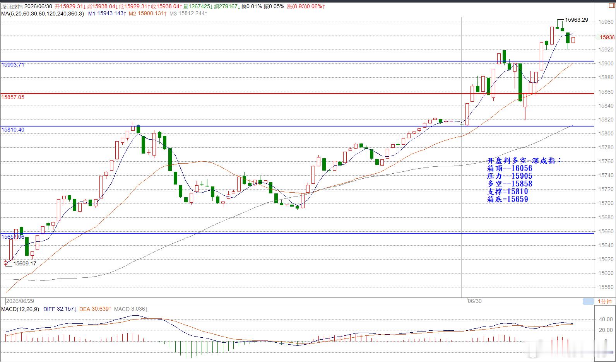The width and height of the screenshot is (616, 364).
Task: Click the 15960 price axis label
Action: coord(606,22)
